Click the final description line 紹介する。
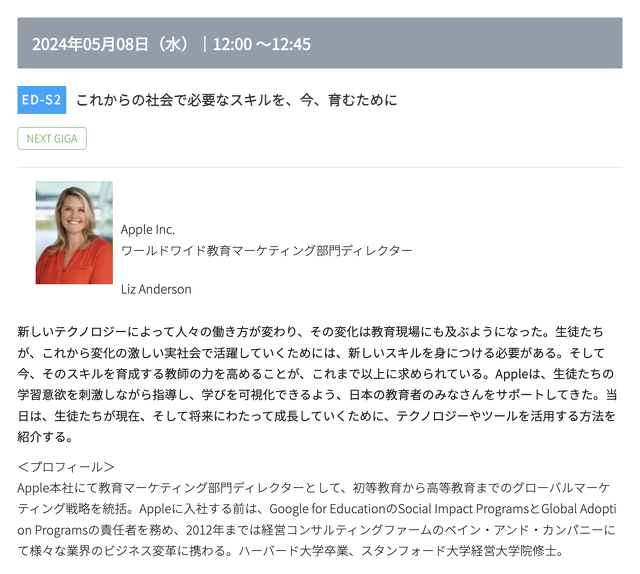This screenshot has height=574, width=640. click(45, 437)
